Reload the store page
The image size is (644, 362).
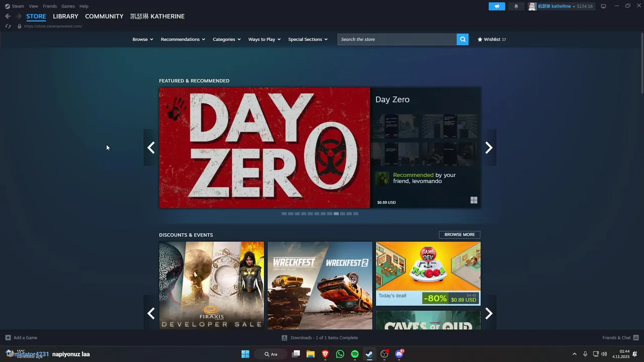point(8,26)
